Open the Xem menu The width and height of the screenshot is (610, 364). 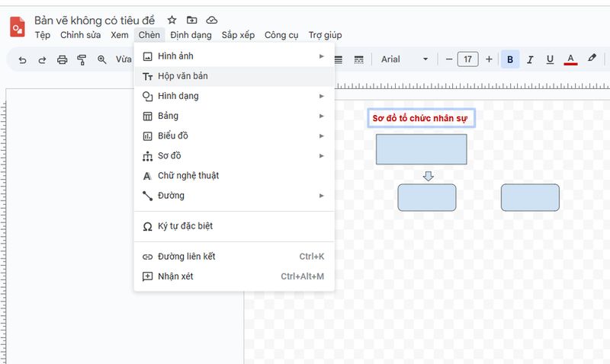(x=120, y=35)
